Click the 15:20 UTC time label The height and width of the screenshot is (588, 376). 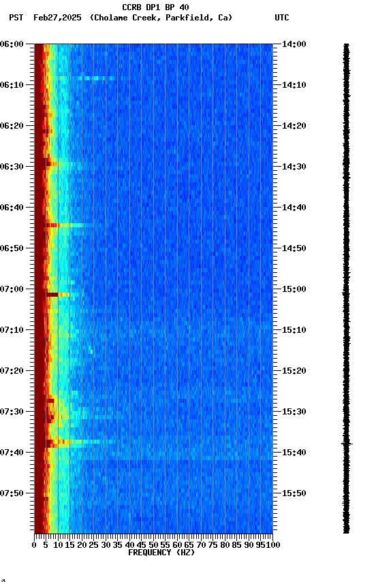click(294, 372)
